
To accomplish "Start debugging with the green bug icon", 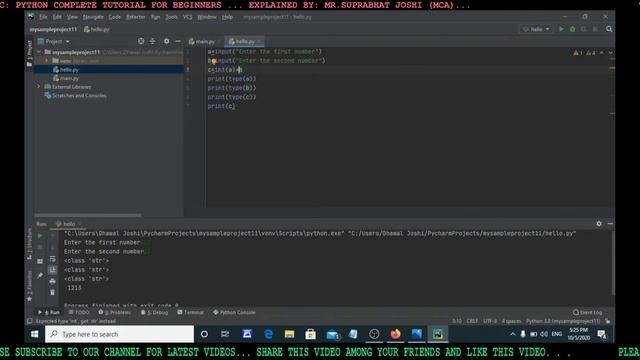I will [572, 29].
